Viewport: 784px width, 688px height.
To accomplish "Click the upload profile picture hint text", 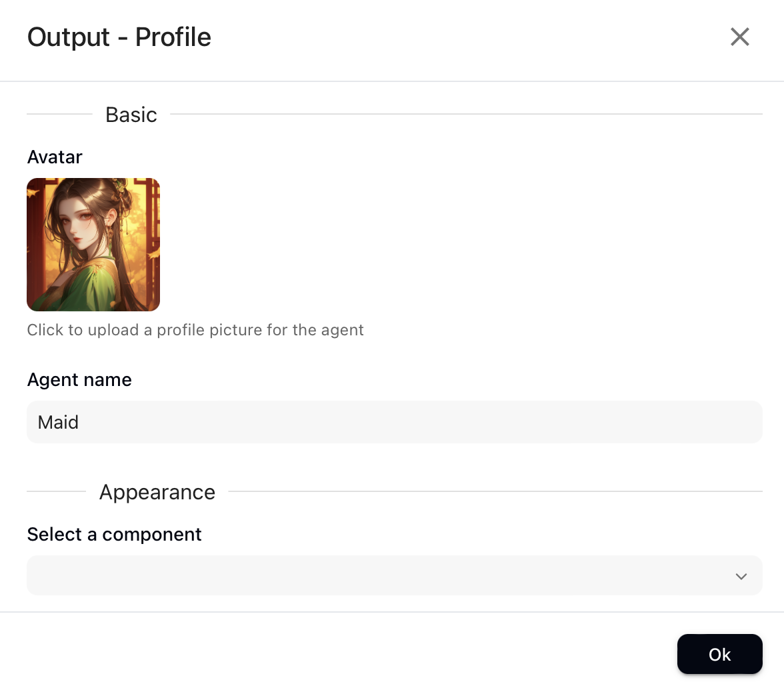I will pyautogui.click(x=195, y=330).
